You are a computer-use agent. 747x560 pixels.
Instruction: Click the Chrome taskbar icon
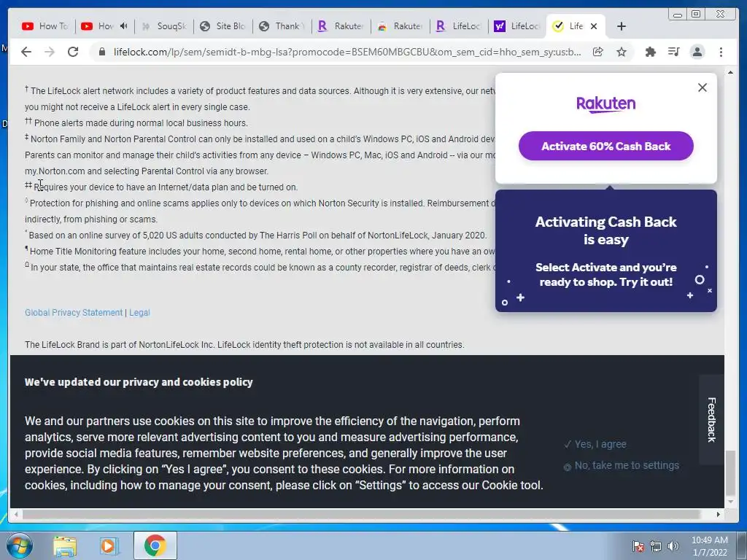[155, 545]
